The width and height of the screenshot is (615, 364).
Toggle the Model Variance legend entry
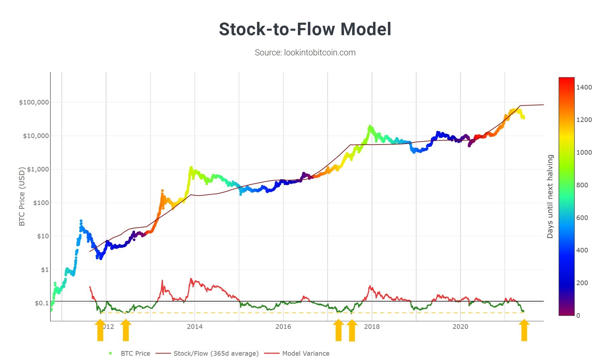click(x=297, y=353)
